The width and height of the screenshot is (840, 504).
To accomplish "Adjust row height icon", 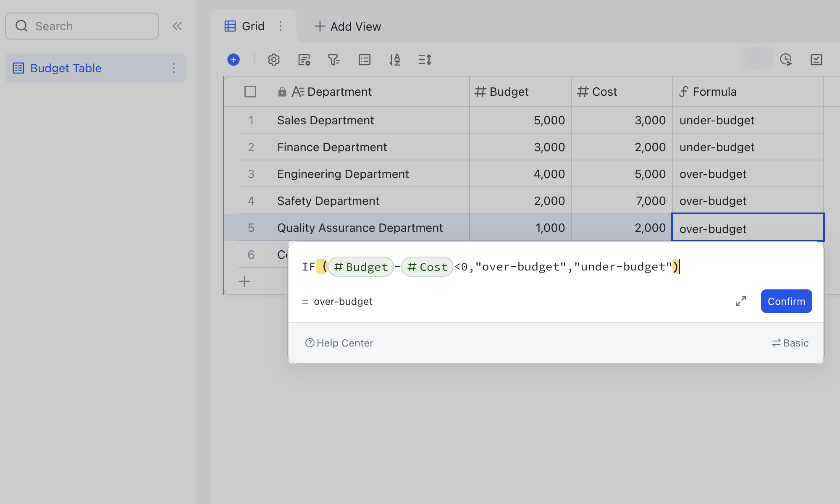I will (x=425, y=60).
